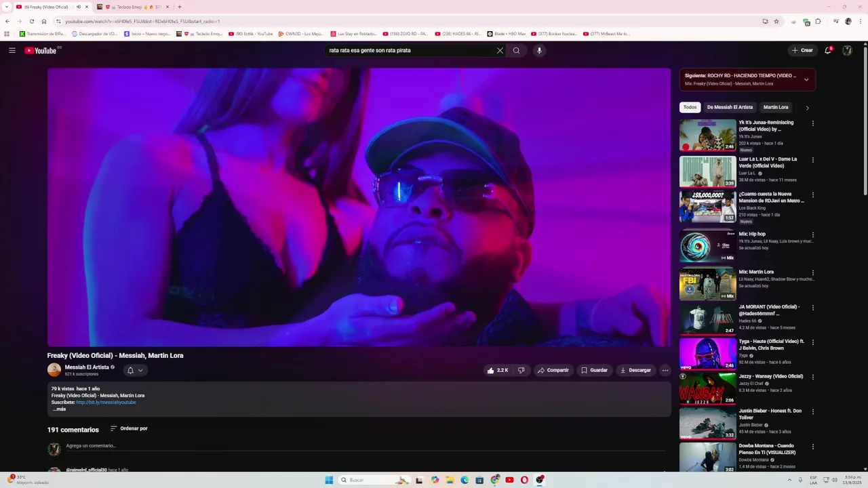Save the video with Guardar
The width and height of the screenshot is (868, 488).
click(594, 370)
